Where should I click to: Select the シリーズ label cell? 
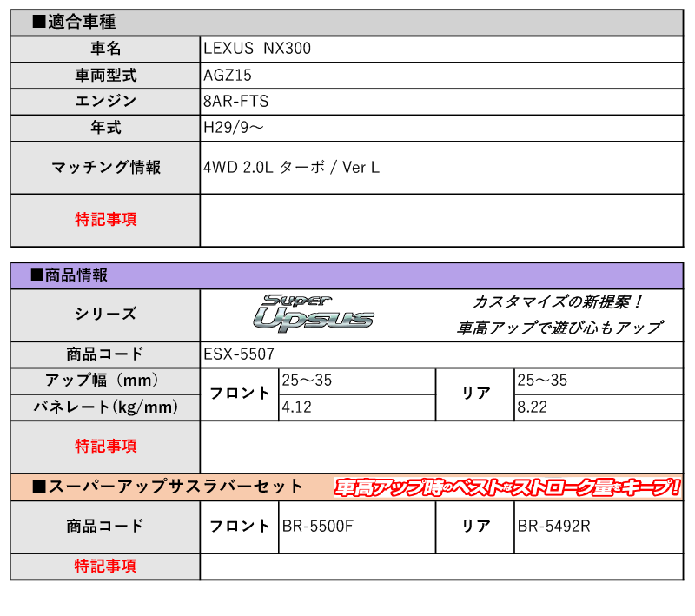(105, 315)
